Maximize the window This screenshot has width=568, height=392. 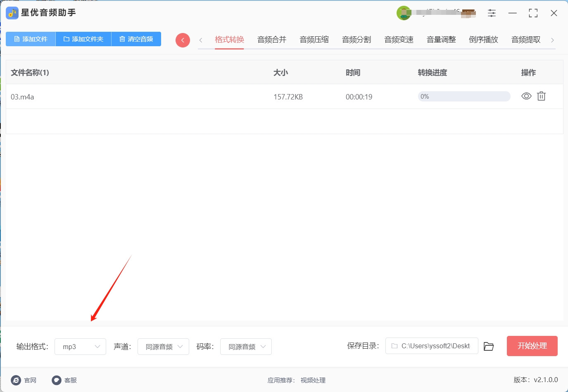[x=533, y=13]
